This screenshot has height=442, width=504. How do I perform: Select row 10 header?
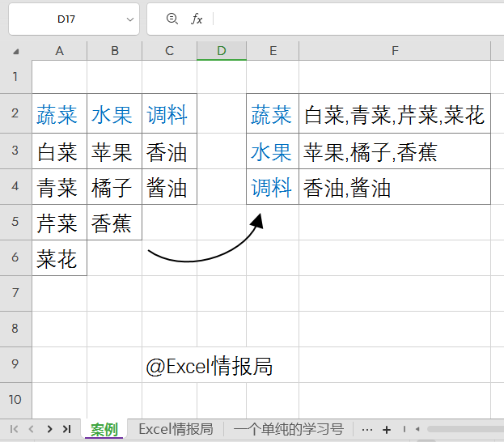15,400
